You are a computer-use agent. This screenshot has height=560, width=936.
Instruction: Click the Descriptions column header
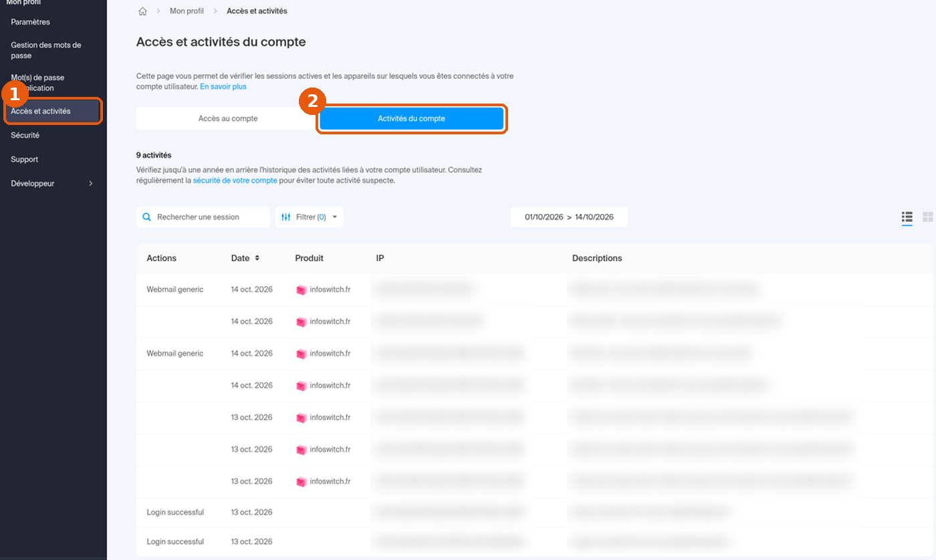pyautogui.click(x=597, y=258)
